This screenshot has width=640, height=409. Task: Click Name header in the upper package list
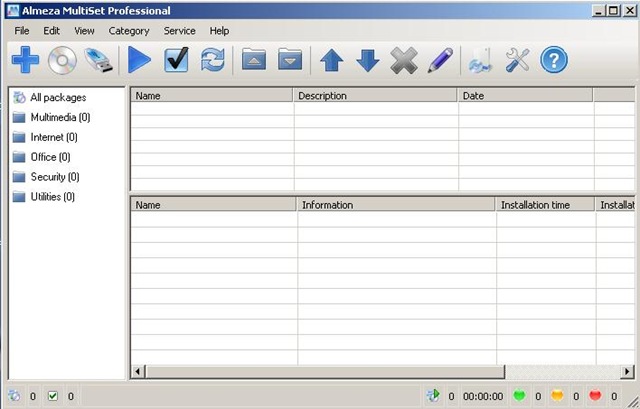tap(211, 96)
